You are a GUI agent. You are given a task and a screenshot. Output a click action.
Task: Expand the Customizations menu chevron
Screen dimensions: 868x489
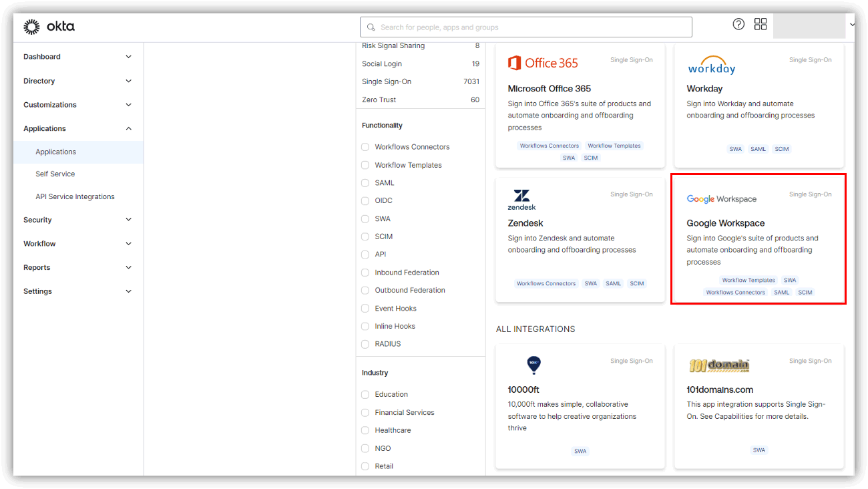(129, 105)
